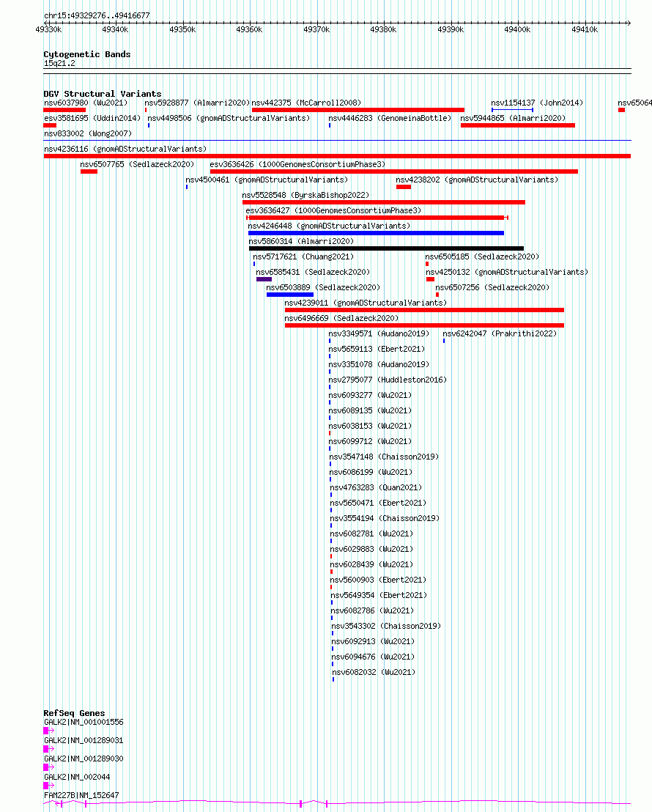
Task: Click the long red bar under nsv442375
Action: tap(358, 110)
